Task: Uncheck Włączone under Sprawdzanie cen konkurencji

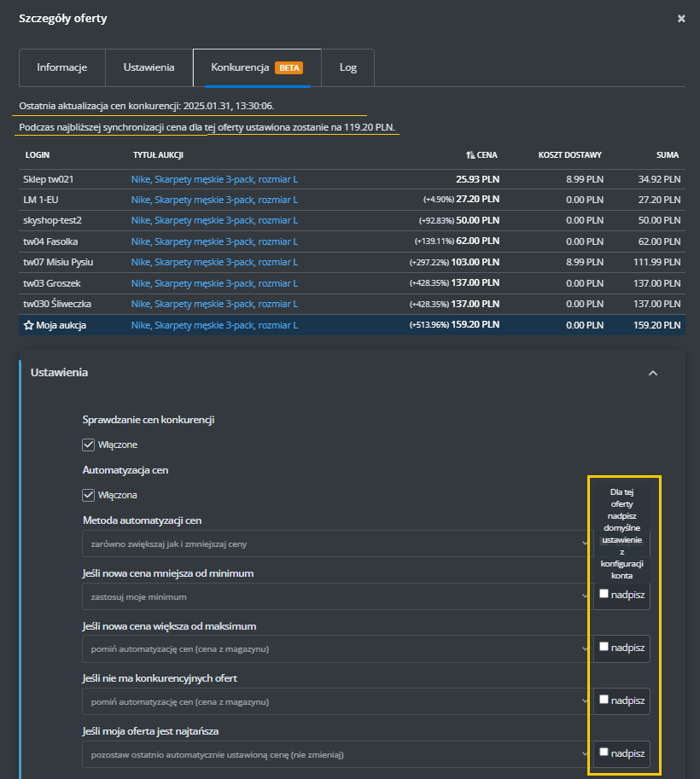Action: pyautogui.click(x=89, y=445)
